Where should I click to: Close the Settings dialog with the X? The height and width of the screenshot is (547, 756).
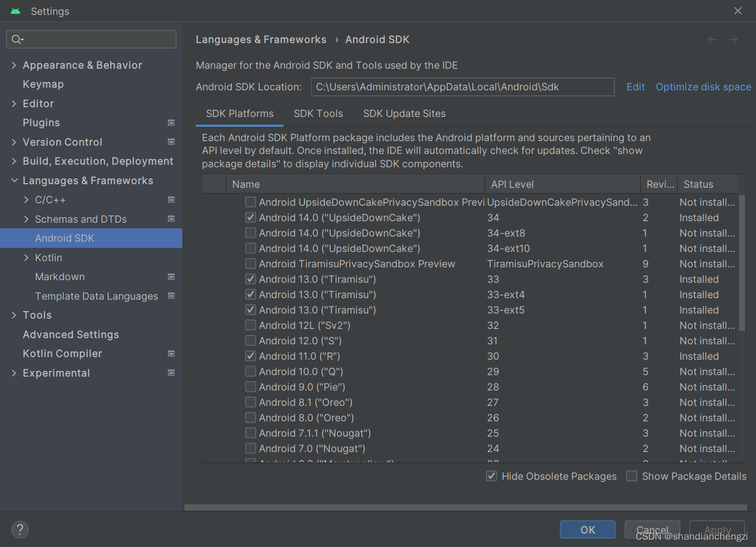[738, 11]
